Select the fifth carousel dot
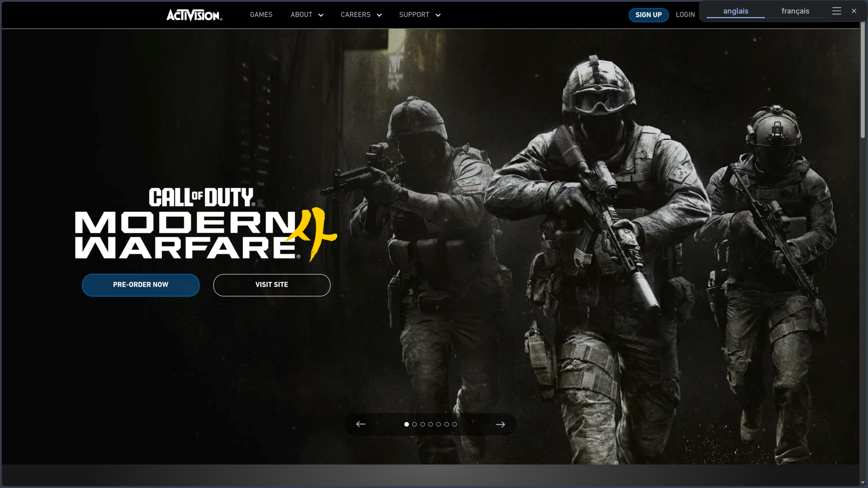Viewport: 868px width, 488px height. tap(439, 424)
